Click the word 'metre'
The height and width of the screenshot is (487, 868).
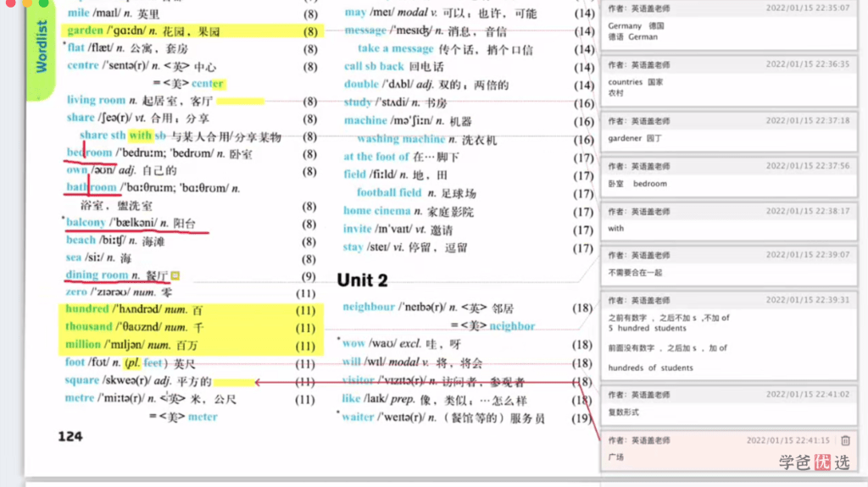pyautogui.click(x=80, y=398)
